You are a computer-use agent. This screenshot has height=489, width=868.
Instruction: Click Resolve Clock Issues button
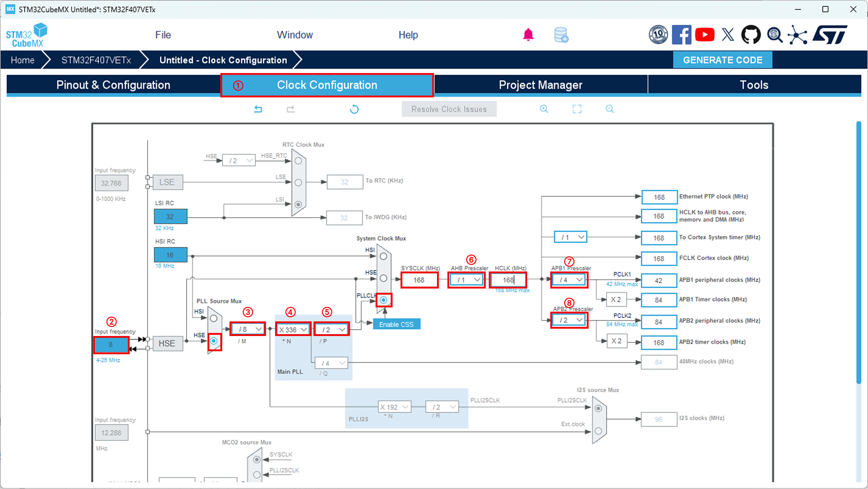(x=449, y=109)
